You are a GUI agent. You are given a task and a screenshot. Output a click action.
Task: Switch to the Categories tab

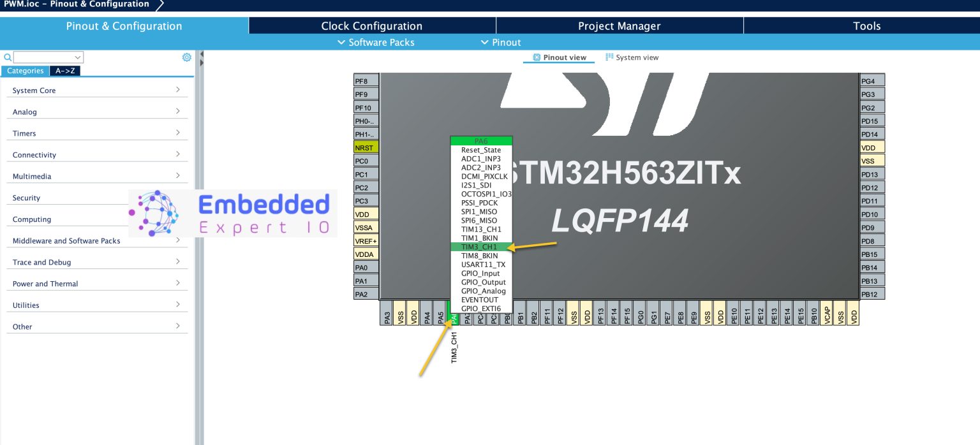(x=26, y=71)
